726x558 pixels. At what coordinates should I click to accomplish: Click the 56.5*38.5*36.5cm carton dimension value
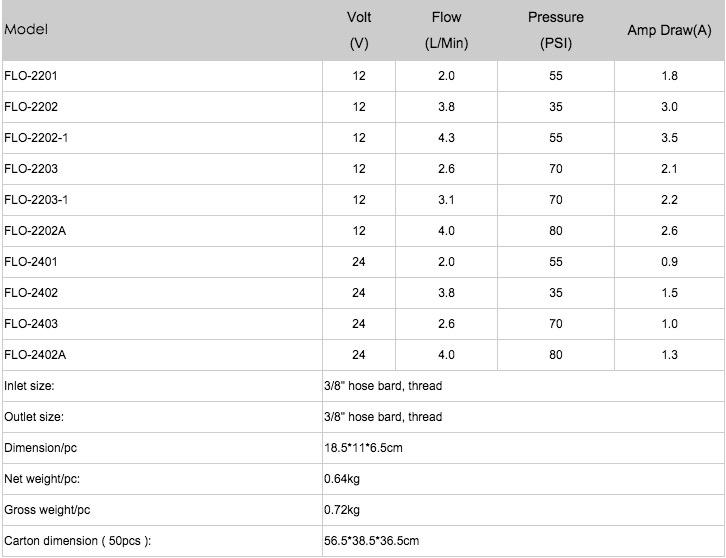pos(371,541)
